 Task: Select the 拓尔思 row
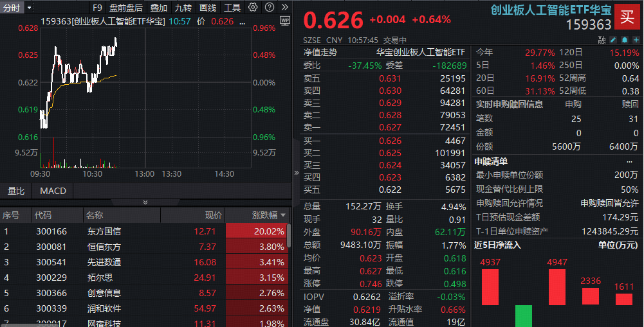143,278
